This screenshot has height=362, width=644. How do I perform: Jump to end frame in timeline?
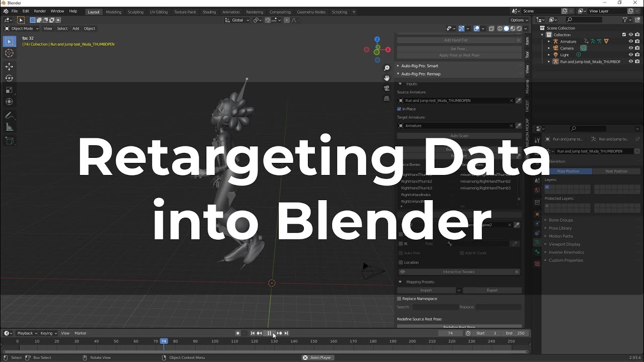(286, 333)
